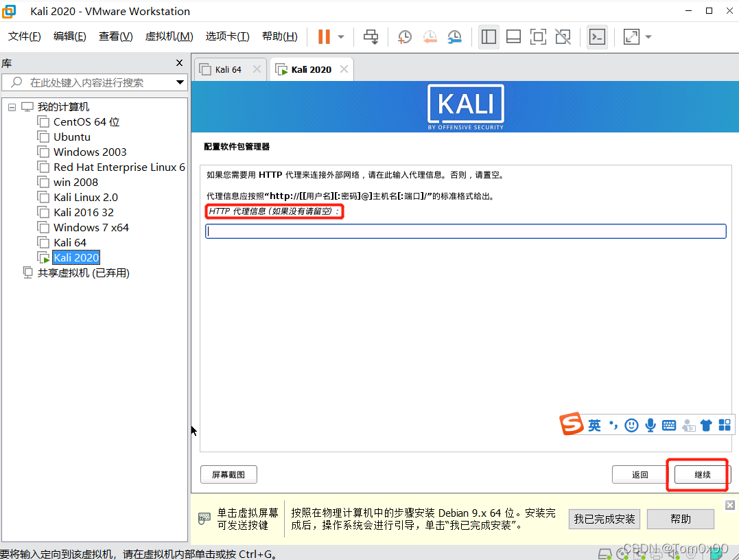Click the 返回 button

tap(640, 475)
